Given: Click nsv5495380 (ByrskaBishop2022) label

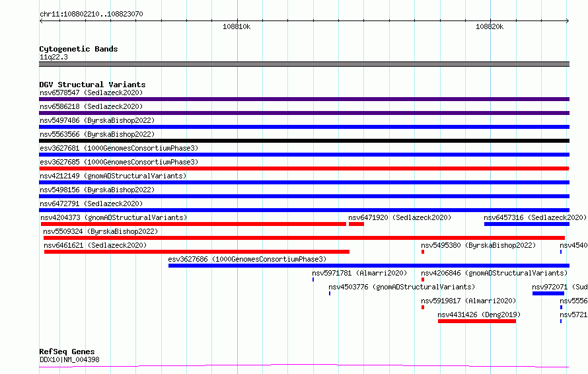Looking at the screenshot, I should point(478,245).
